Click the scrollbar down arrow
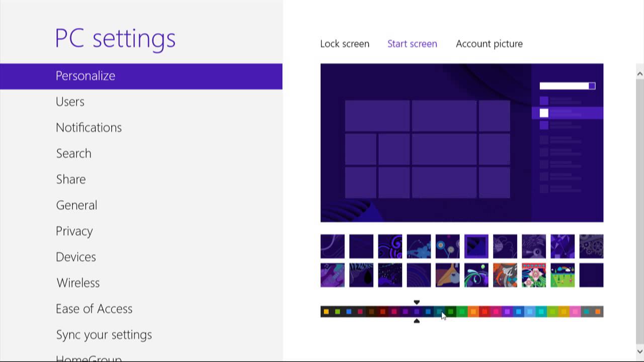This screenshot has height=362, width=644. coord(640,351)
